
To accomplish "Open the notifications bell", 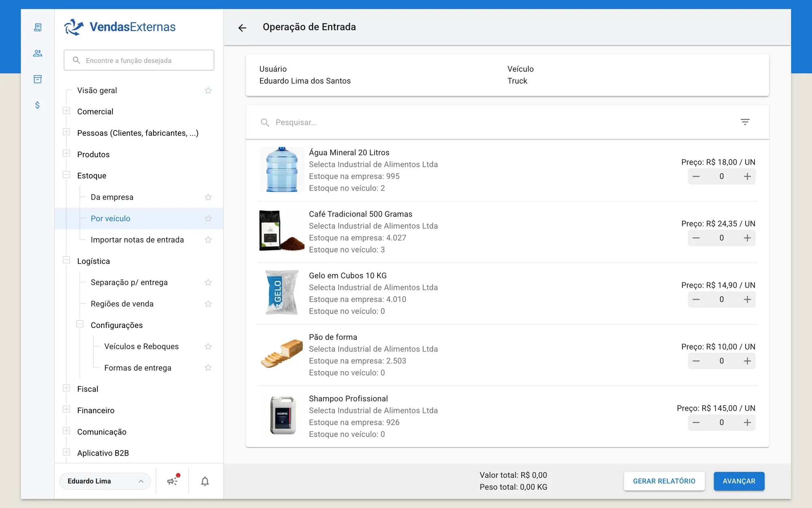I will 205,481.
